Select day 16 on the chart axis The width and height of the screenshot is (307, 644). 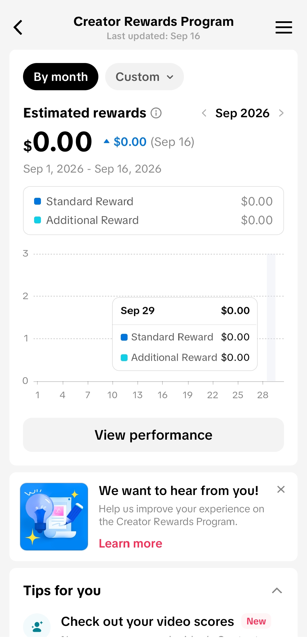tap(163, 395)
